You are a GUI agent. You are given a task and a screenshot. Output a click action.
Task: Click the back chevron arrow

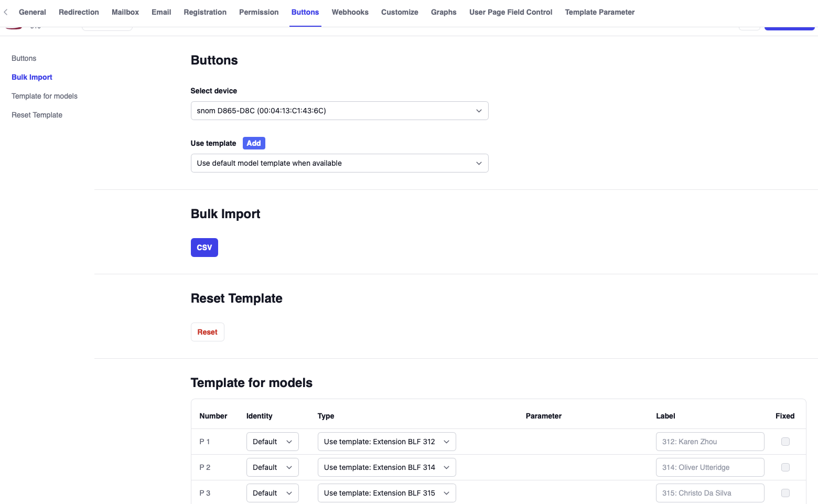(5, 12)
